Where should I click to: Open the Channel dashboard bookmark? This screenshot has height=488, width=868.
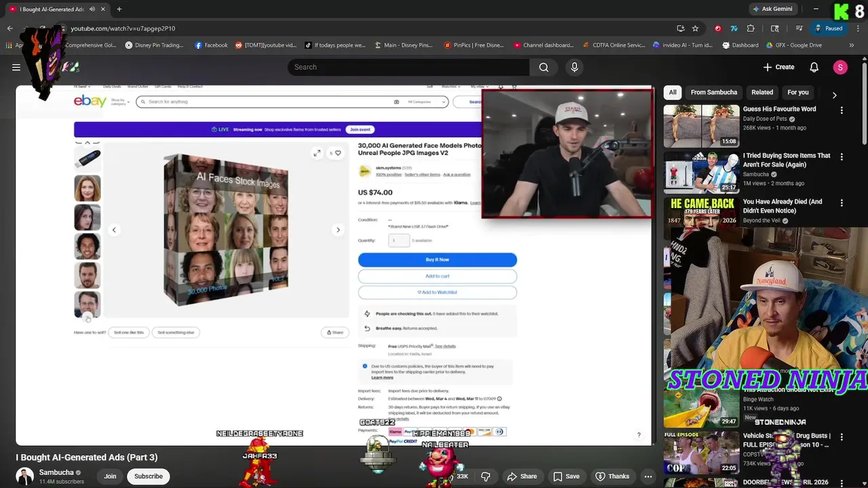543,45
